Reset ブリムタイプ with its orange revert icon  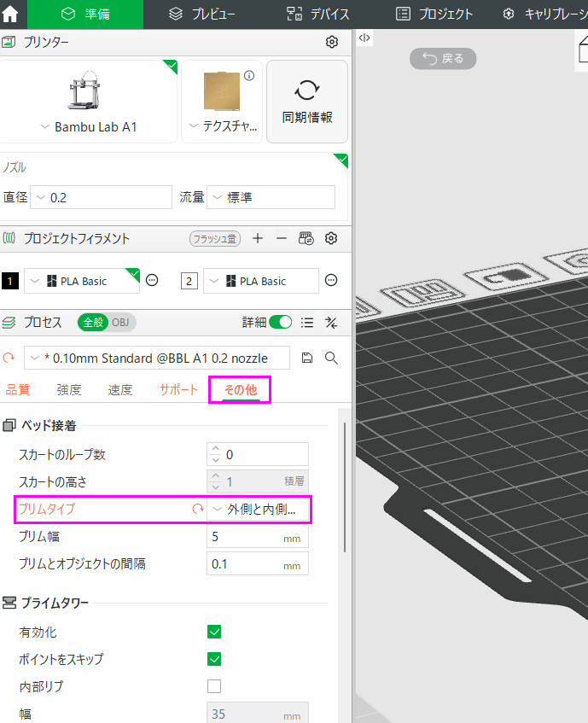[197, 510]
